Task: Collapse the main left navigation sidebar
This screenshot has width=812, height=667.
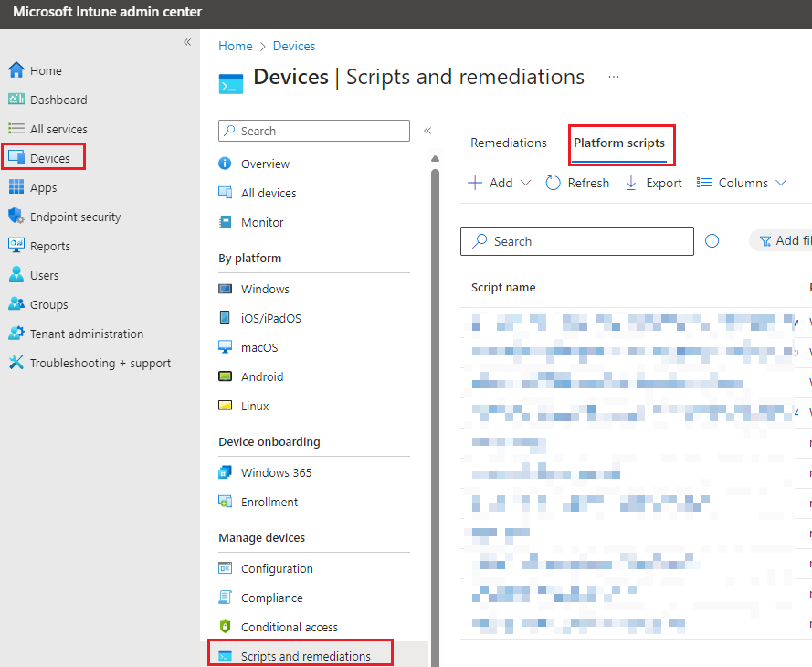Action: pyautogui.click(x=187, y=42)
